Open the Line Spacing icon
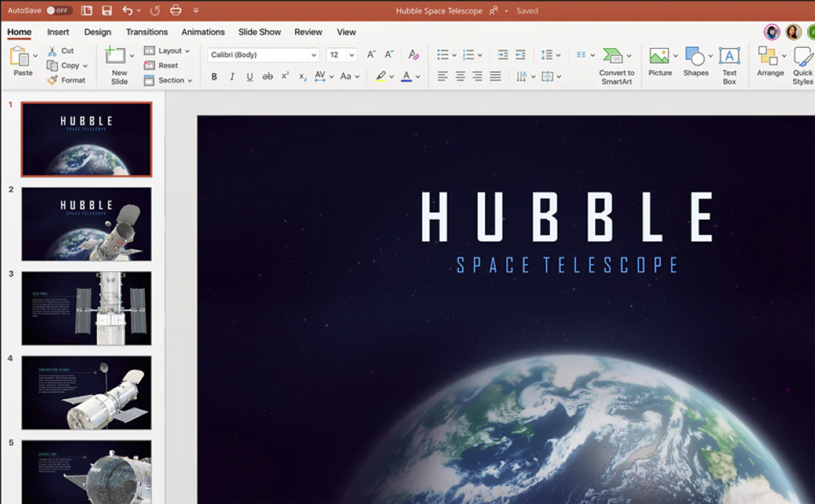 point(547,55)
